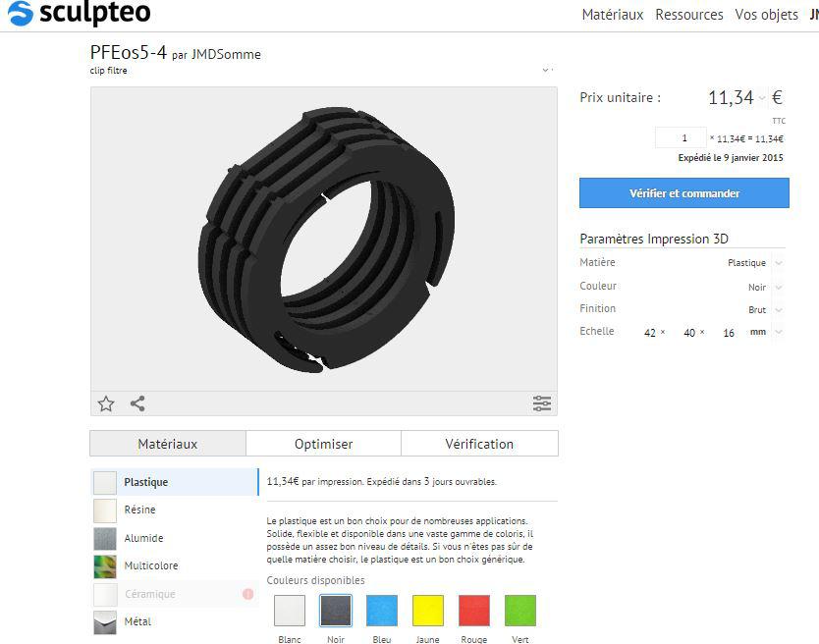Viewport: 819px width, 644px height.
Task: Pick the Vert color swatch
Action: pyautogui.click(x=520, y=610)
